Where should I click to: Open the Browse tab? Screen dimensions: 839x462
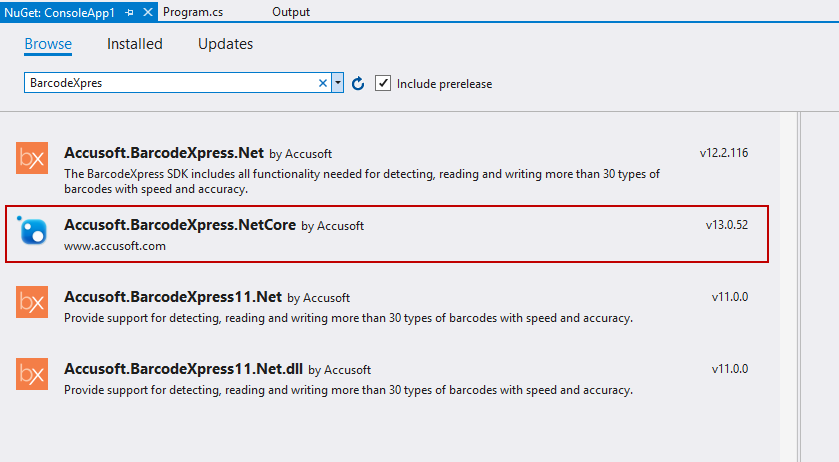coord(48,44)
